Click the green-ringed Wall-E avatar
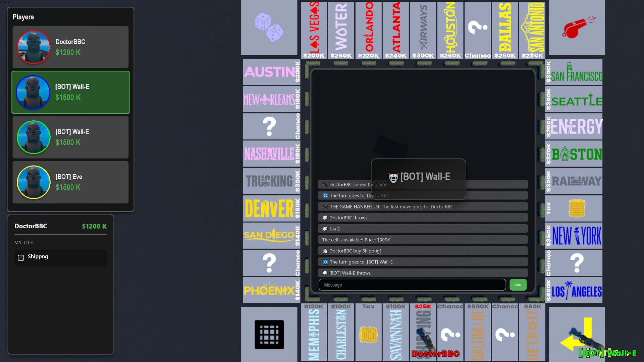Screen dimensions: 644x362 pos(34,137)
